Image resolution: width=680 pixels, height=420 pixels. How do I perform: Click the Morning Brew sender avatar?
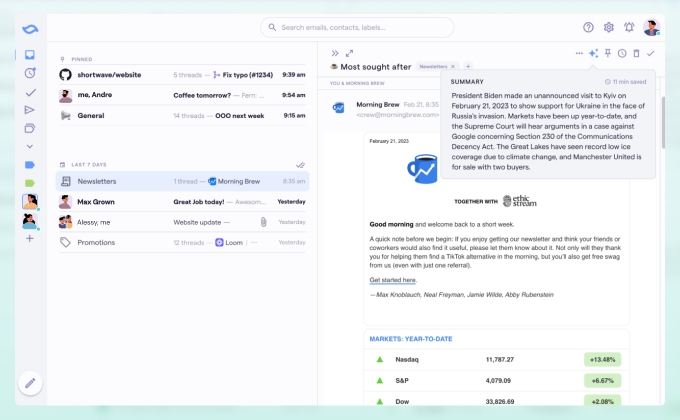338,108
